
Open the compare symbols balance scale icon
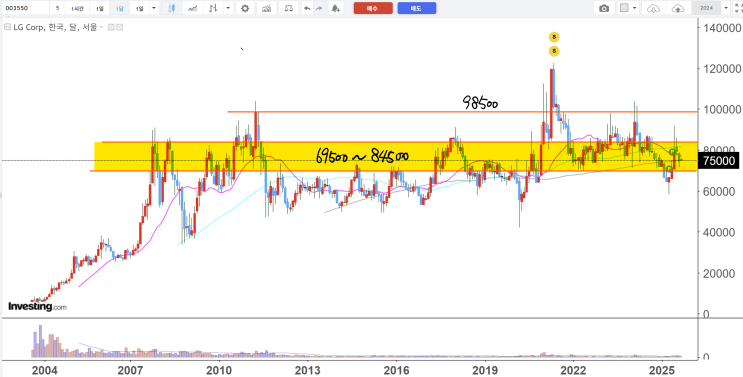click(x=288, y=8)
